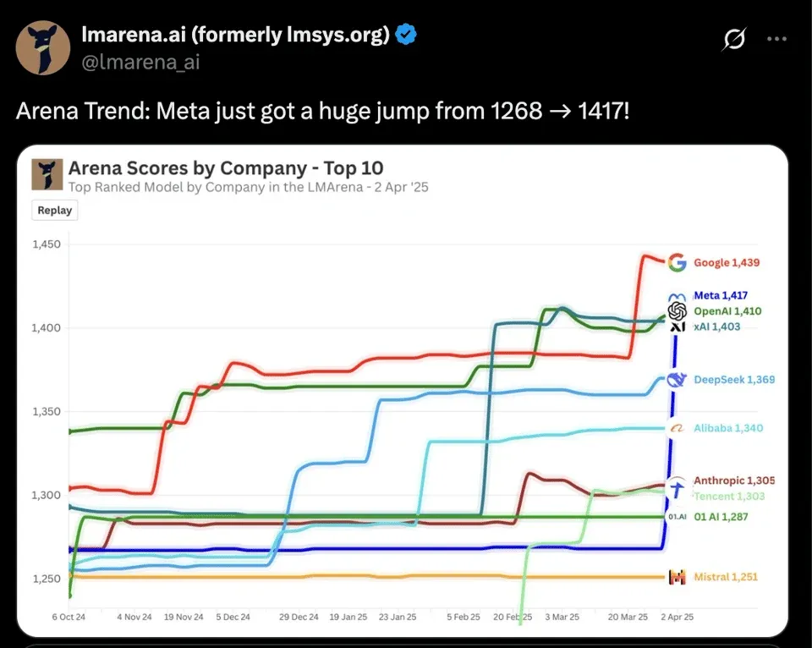
Task: Click the 6 Oct 24 date marker
Action: 69,618
